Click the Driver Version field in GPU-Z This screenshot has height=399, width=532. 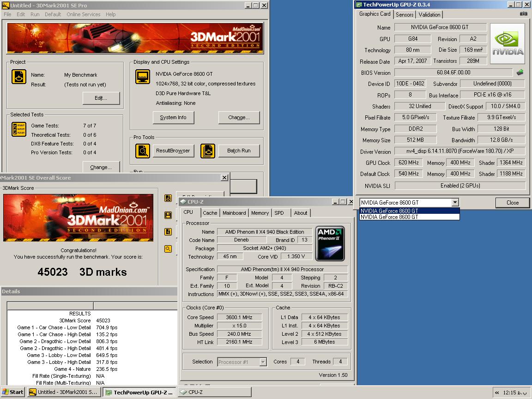tap(460, 151)
